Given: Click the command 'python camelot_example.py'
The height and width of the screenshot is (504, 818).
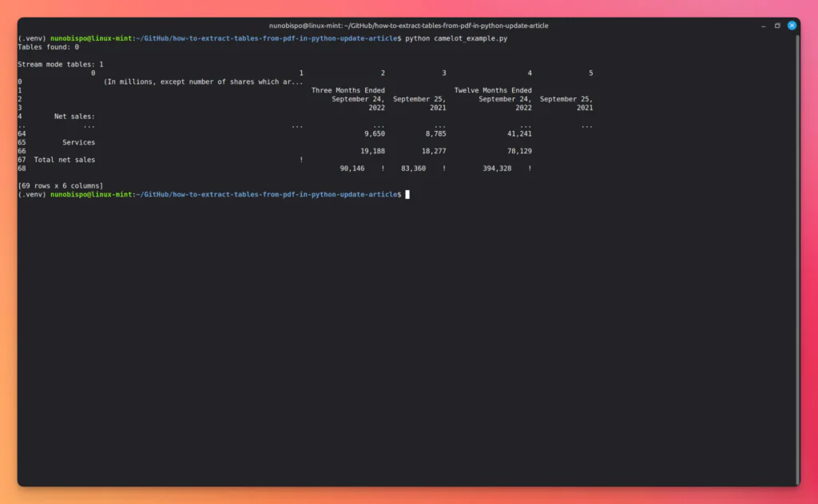Looking at the screenshot, I should [456, 38].
